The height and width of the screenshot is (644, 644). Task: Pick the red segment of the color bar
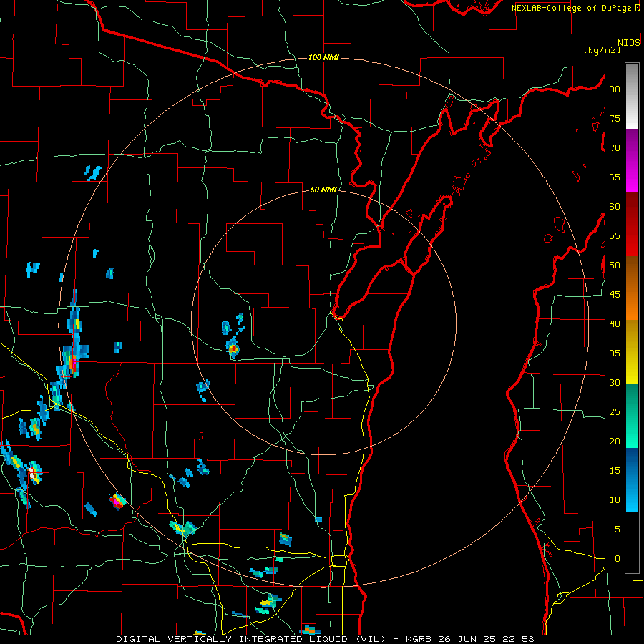pyautogui.click(x=632, y=225)
